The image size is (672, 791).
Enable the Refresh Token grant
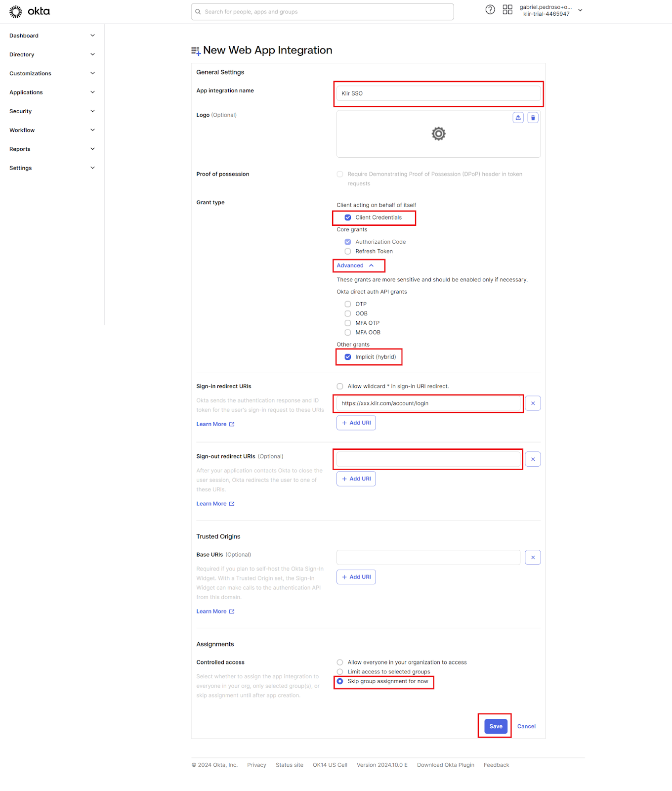[348, 252]
